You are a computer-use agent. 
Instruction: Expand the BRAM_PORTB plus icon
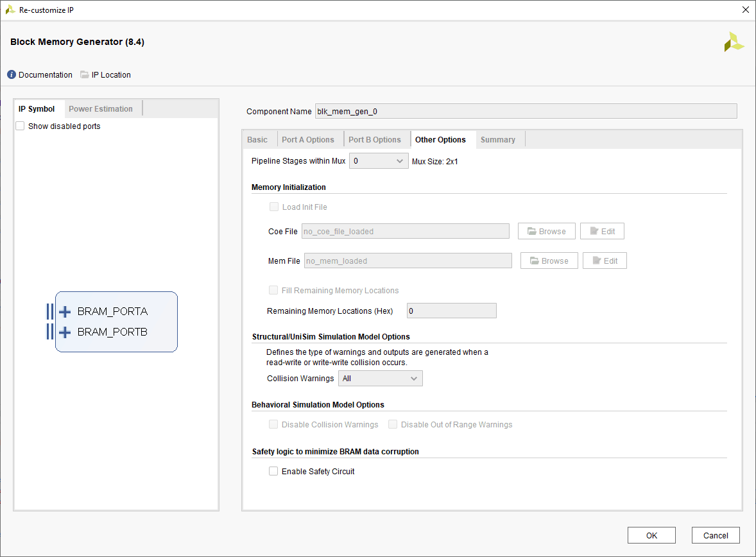tap(65, 332)
